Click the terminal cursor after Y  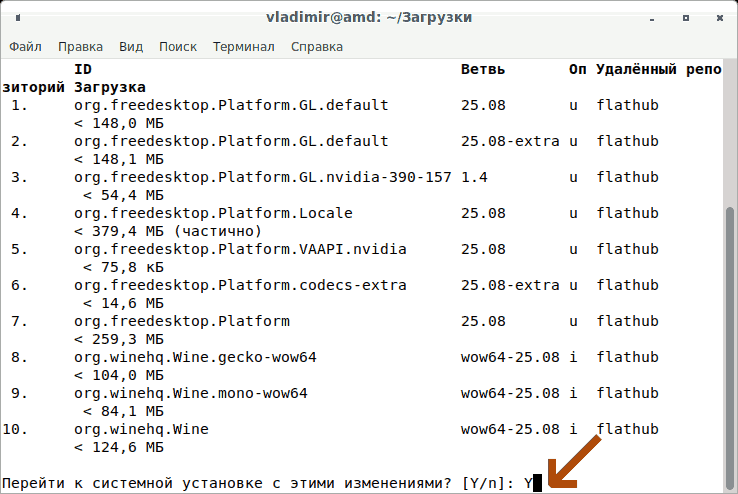[537, 483]
